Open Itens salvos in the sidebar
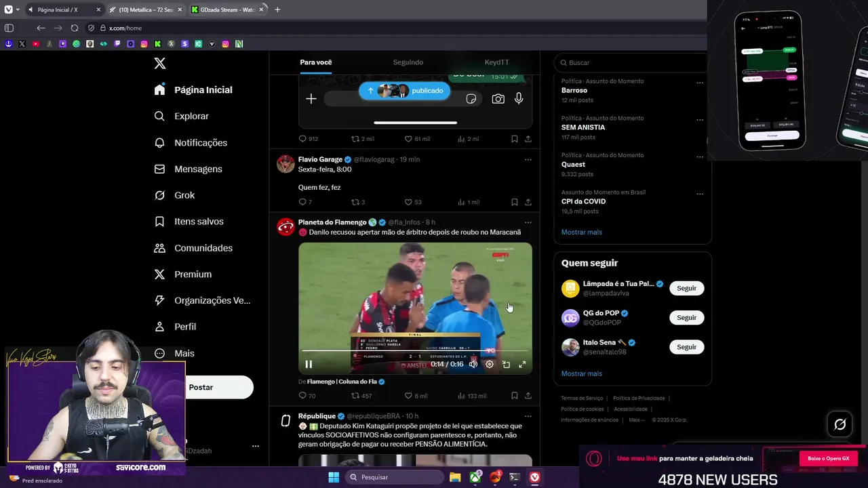Viewport: 868px width, 488px height. coord(189,222)
